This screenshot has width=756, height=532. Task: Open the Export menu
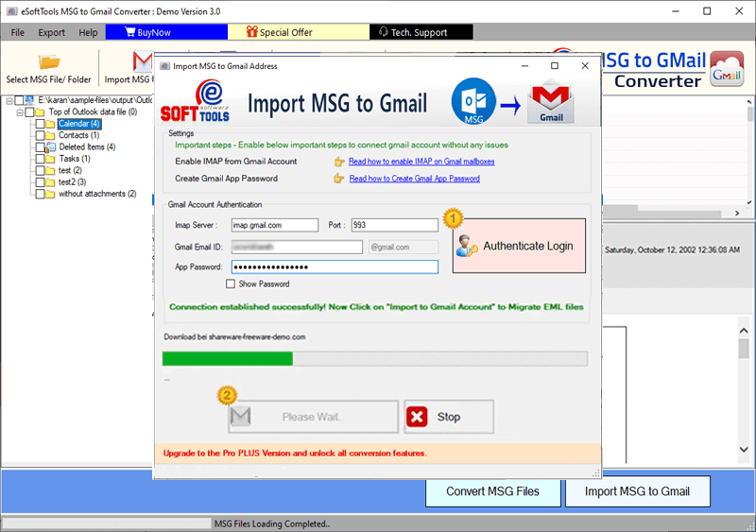click(52, 32)
